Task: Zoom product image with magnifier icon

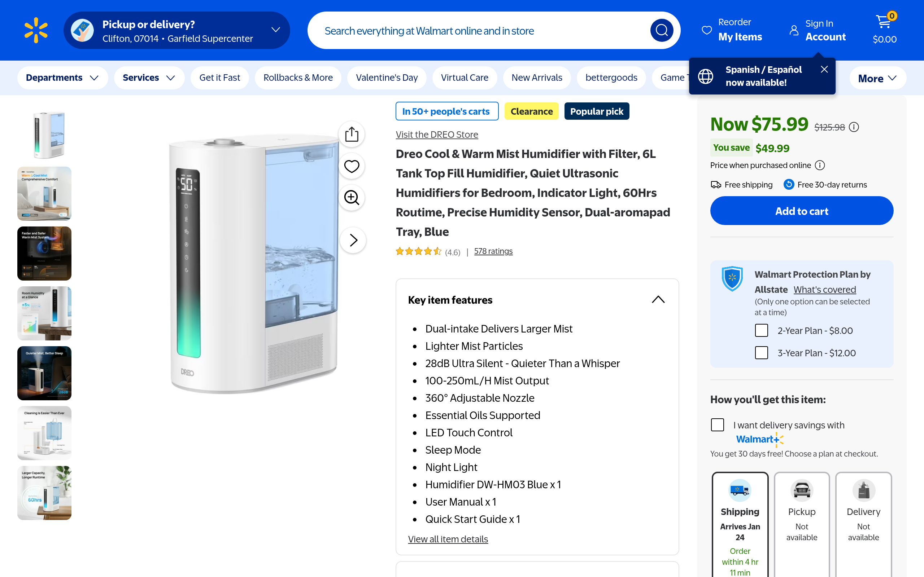Action: tap(352, 198)
